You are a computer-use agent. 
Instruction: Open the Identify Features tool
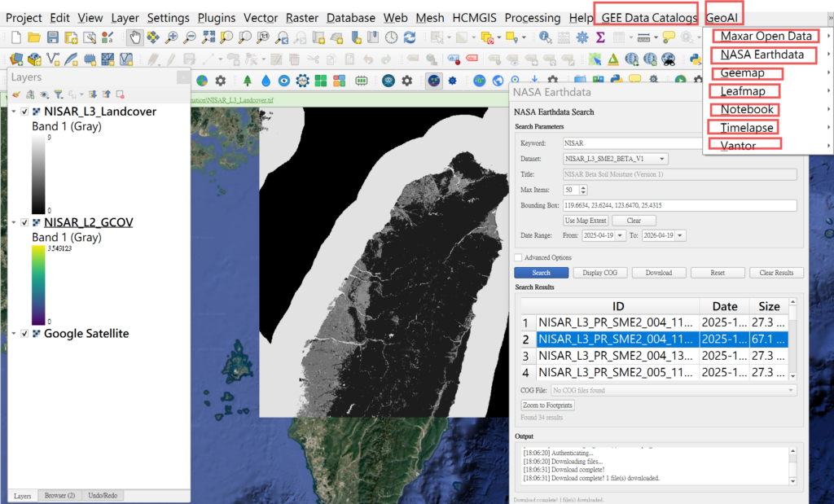coord(546,37)
